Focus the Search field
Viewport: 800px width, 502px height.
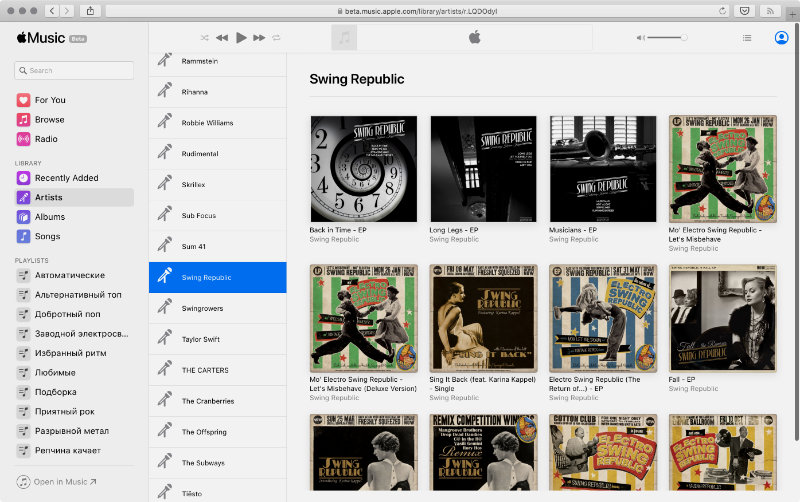(x=74, y=70)
